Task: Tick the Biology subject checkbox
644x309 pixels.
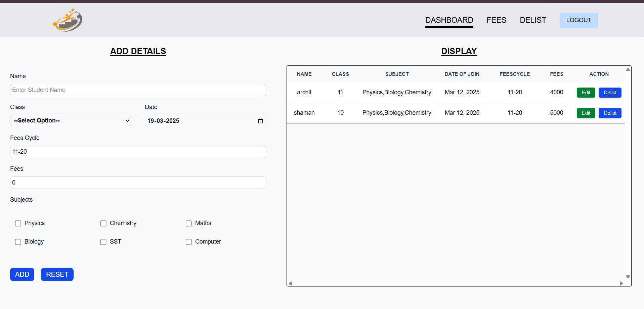Action: (18, 242)
